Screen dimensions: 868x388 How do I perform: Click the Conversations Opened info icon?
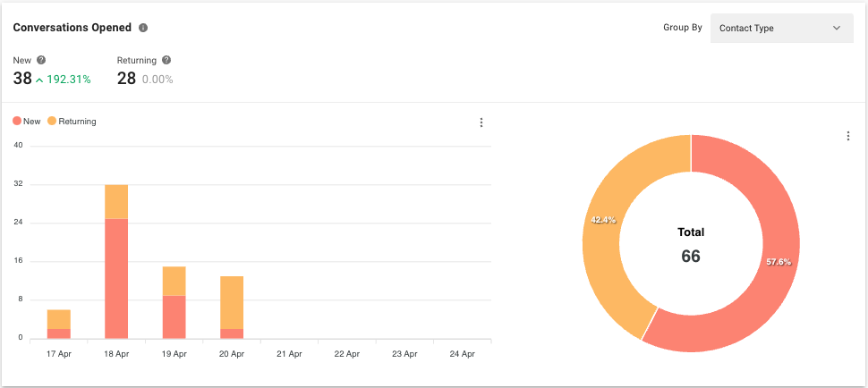pyautogui.click(x=143, y=28)
